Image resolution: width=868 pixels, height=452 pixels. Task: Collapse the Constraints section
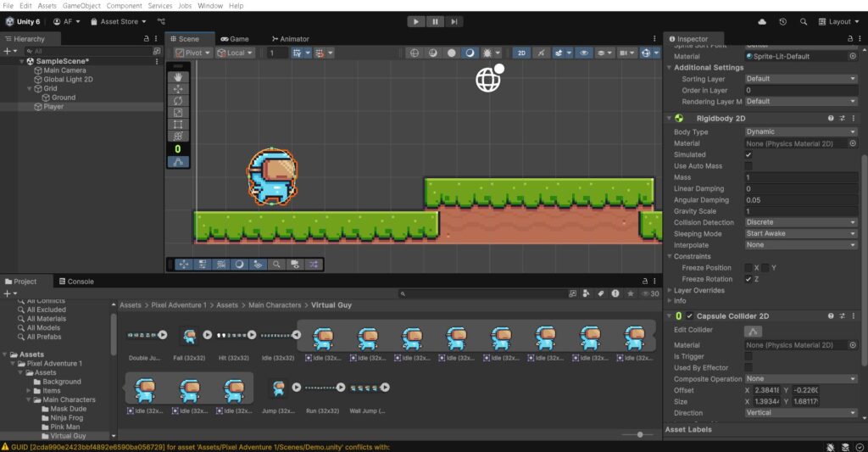(670, 256)
